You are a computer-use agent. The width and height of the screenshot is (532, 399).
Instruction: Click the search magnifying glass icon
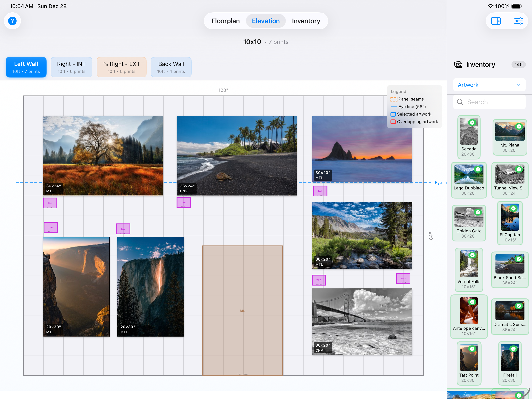point(460,102)
